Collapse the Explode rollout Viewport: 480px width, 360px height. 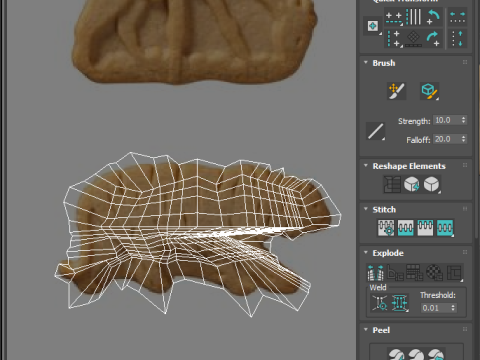[x=366, y=253]
